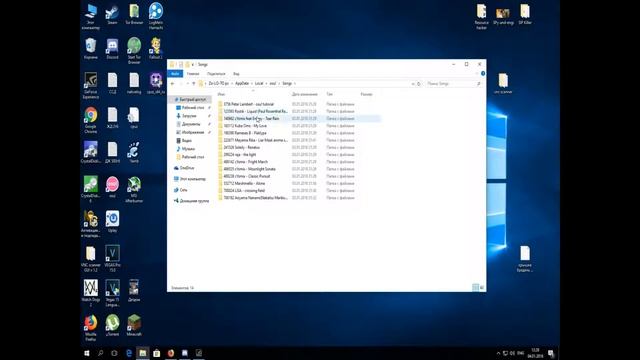Open Google Chrome desktop shortcut
Image resolution: width=640 pixels, height=360 pixels.
(x=91, y=120)
